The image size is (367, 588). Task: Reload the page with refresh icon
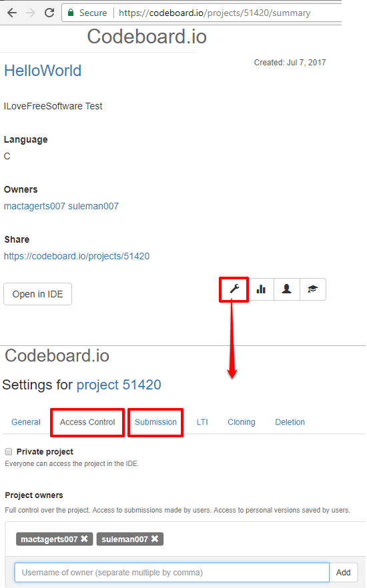[49, 13]
